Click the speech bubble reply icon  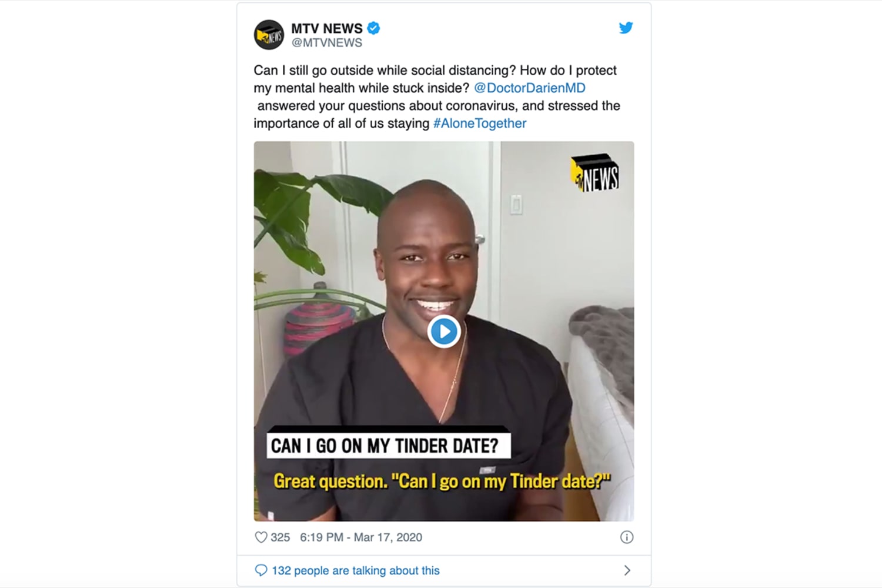(x=260, y=570)
